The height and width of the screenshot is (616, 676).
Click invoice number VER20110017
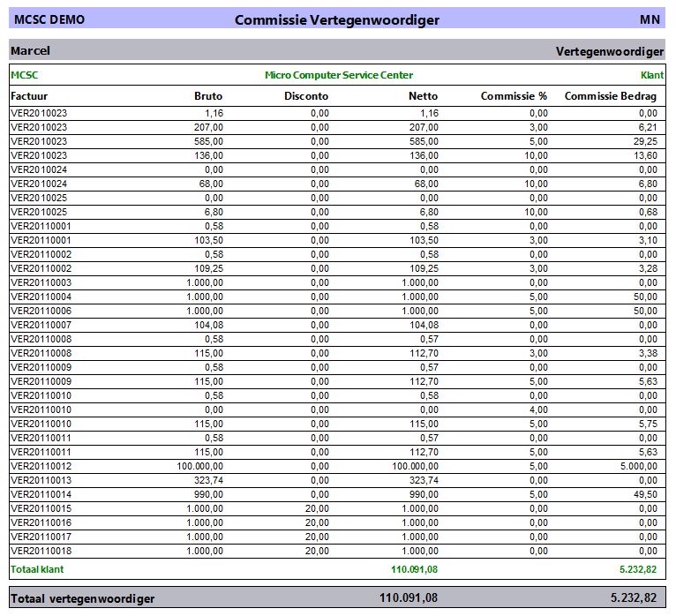(41, 537)
